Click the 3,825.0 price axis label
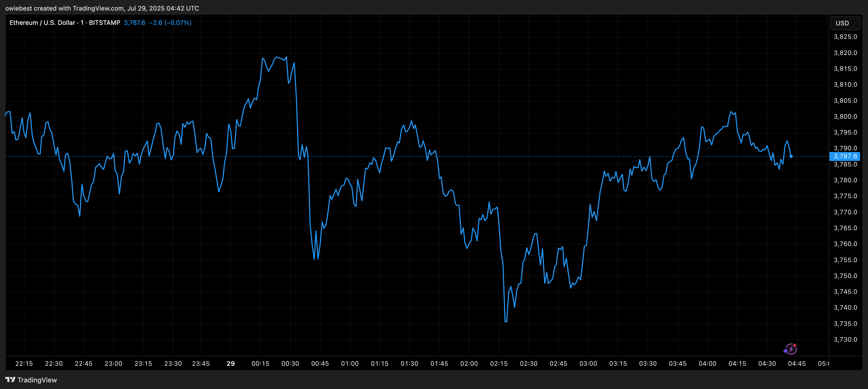Viewport: 868px width, 389px height. click(845, 37)
